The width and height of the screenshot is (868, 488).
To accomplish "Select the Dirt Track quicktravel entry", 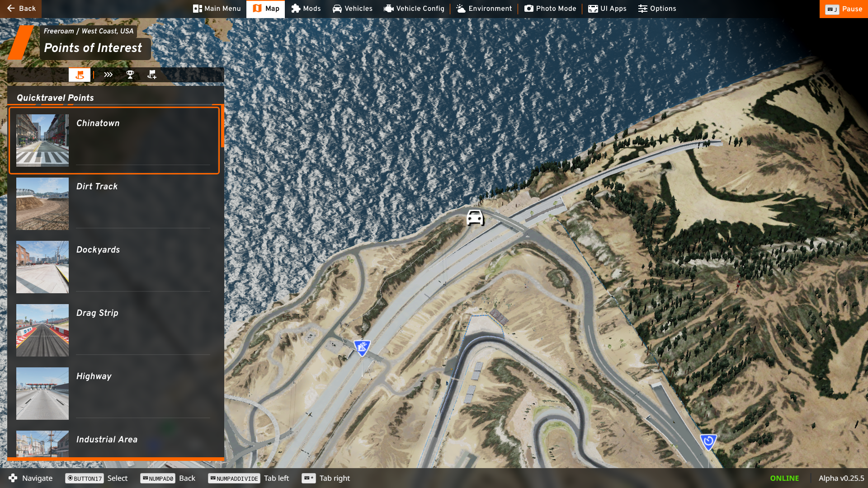I will 114,204.
